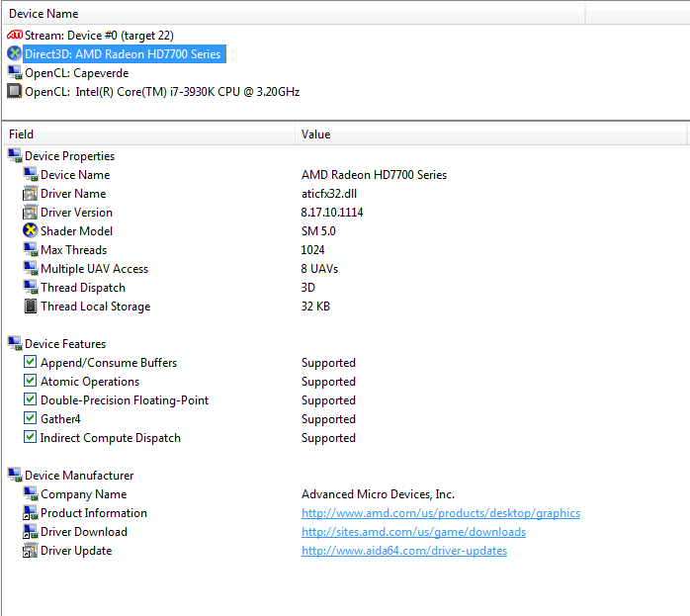
Task: Toggle the Double-Precision Floating-Point checkbox
Action: pyautogui.click(x=30, y=399)
